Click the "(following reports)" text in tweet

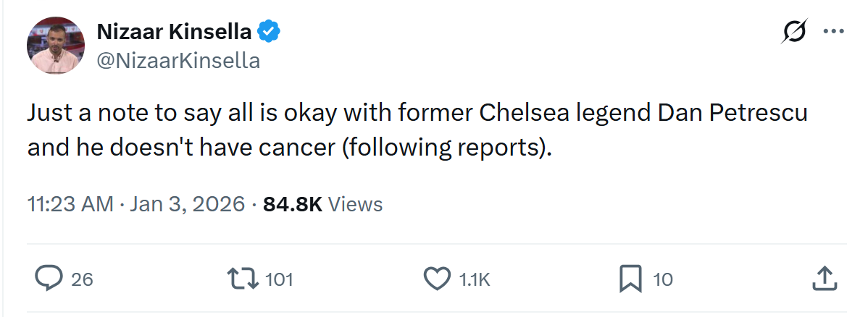click(x=447, y=148)
